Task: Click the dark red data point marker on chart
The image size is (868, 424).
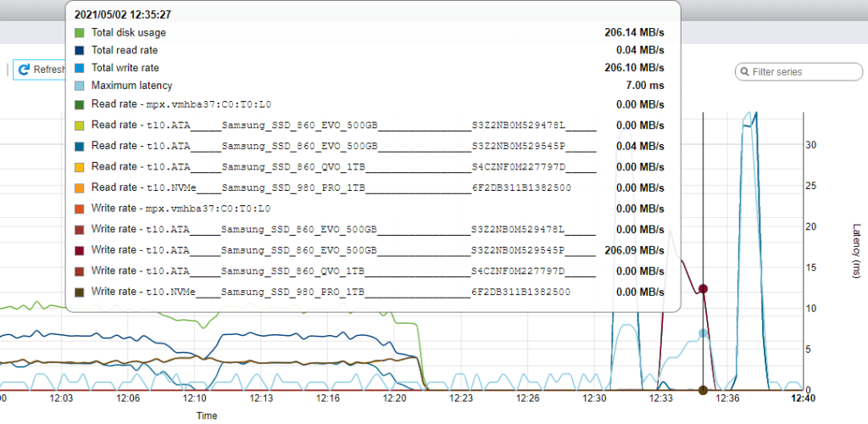Action: click(703, 289)
